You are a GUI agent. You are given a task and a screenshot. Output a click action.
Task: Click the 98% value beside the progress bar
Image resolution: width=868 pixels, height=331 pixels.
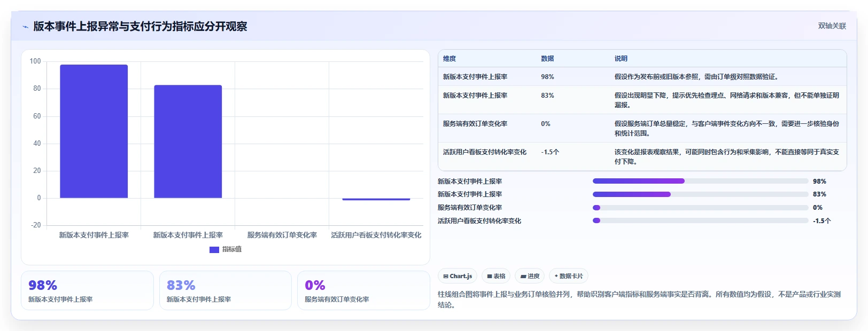[x=819, y=182]
